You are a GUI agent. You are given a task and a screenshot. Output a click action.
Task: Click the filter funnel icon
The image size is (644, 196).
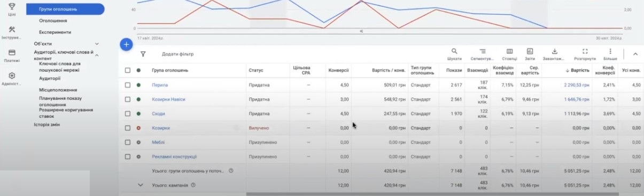coord(143,54)
